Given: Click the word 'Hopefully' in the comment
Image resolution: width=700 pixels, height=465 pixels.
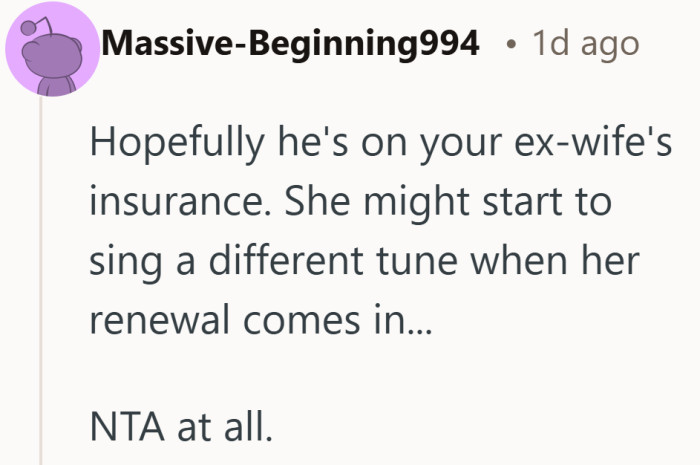Looking at the screenshot, I should pos(171,141).
